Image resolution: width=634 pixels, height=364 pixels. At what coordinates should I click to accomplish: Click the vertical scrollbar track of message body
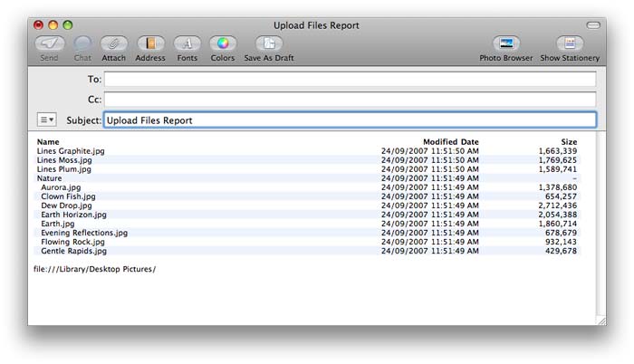click(x=600, y=225)
